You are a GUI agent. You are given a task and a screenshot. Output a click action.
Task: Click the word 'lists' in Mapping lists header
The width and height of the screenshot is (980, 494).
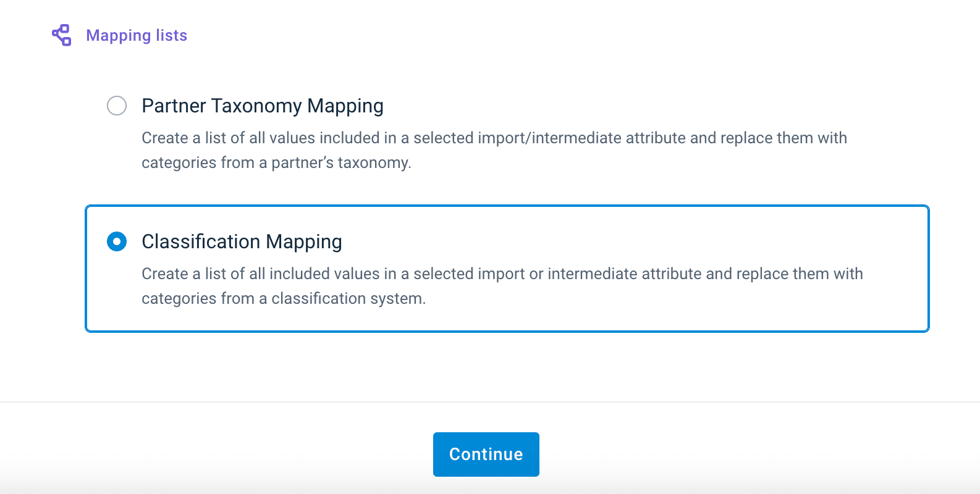(171, 35)
